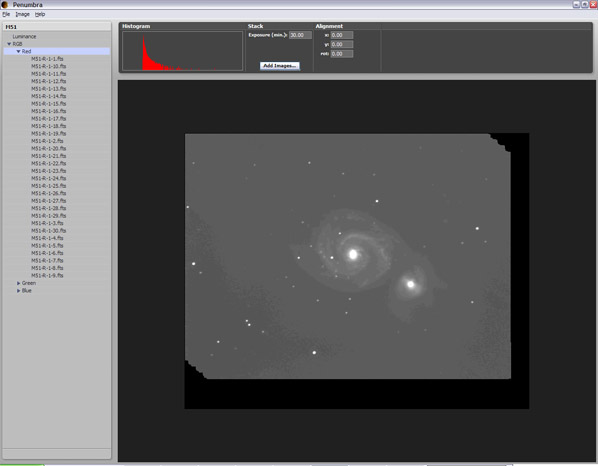Open the Image menu

tap(23, 14)
